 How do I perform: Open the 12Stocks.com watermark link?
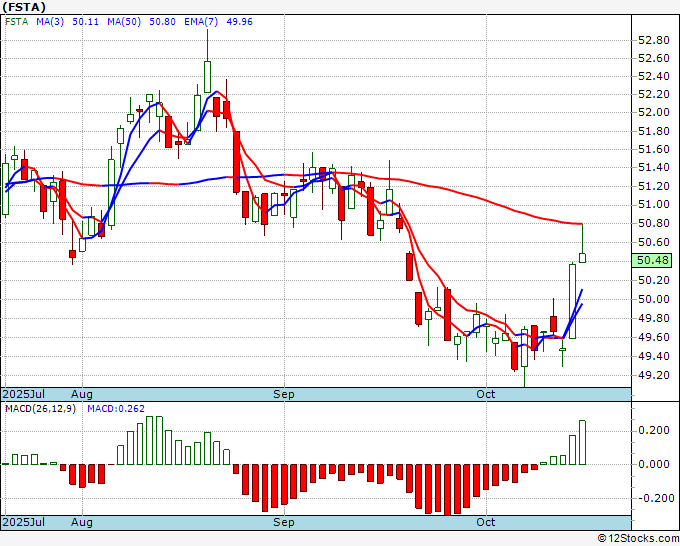(x=638, y=539)
